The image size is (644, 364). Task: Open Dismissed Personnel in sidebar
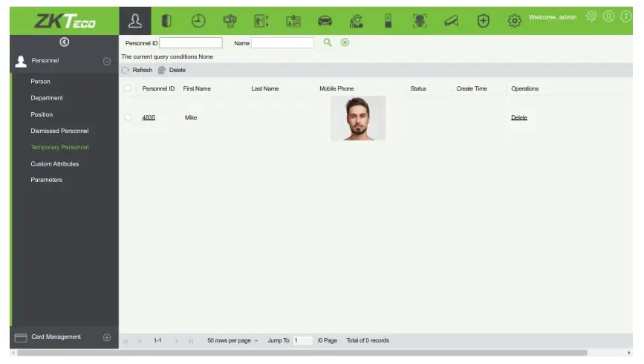(x=59, y=131)
